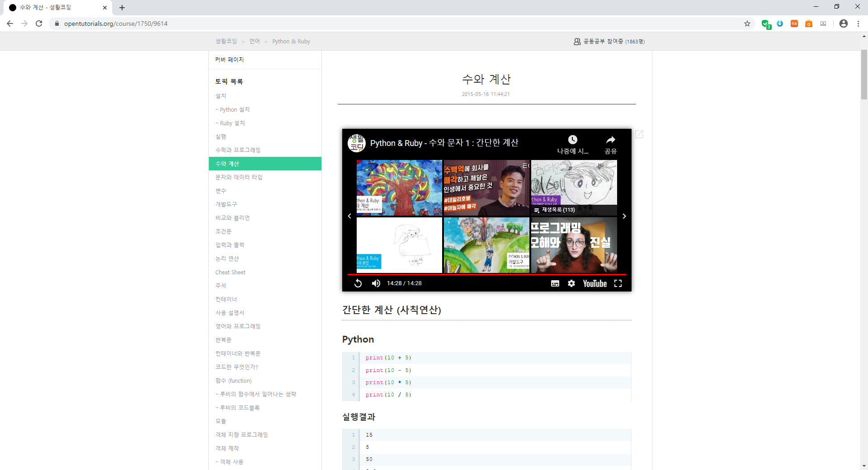Open the 비교와 불리언 topic

[232, 218]
